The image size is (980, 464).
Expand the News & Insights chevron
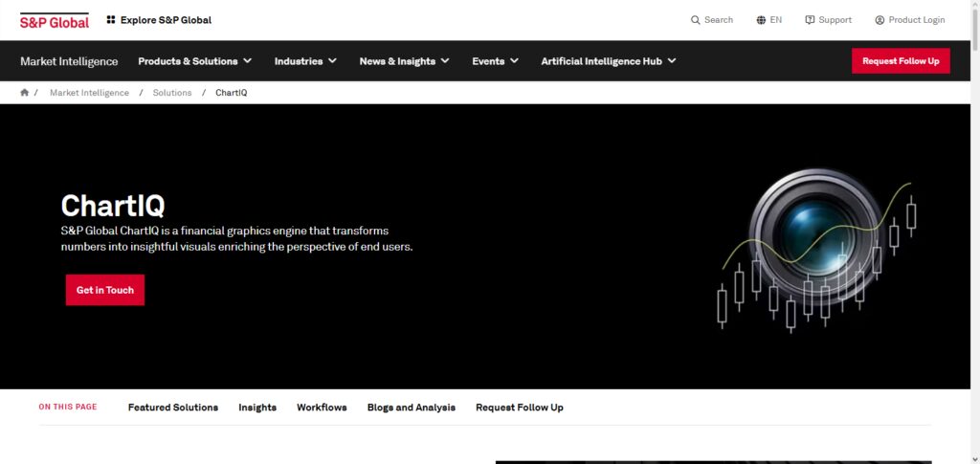pos(445,60)
